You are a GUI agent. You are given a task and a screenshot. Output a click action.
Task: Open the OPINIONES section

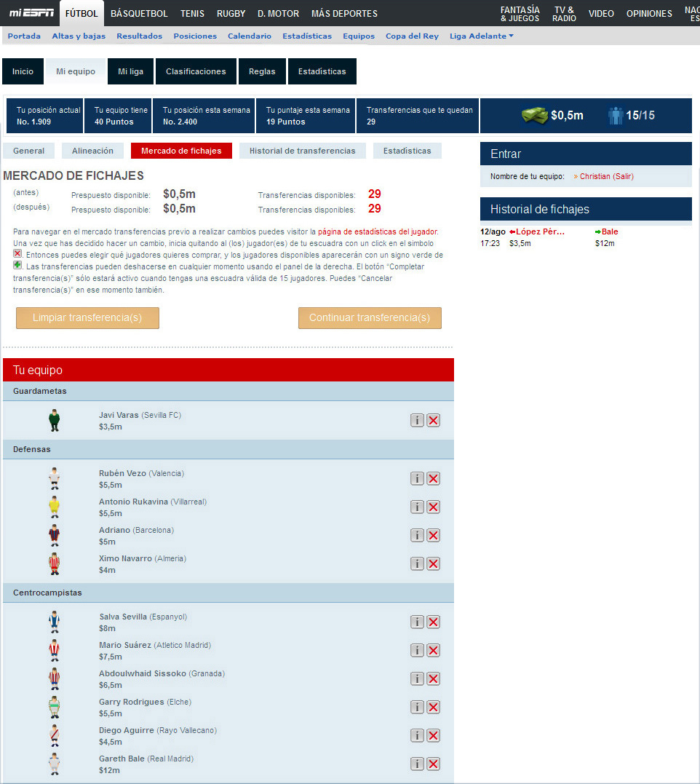click(649, 14)
